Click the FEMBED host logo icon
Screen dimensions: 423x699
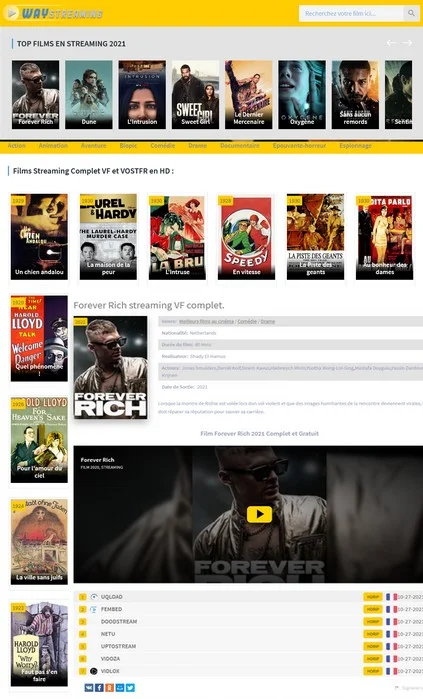point(94,609)
